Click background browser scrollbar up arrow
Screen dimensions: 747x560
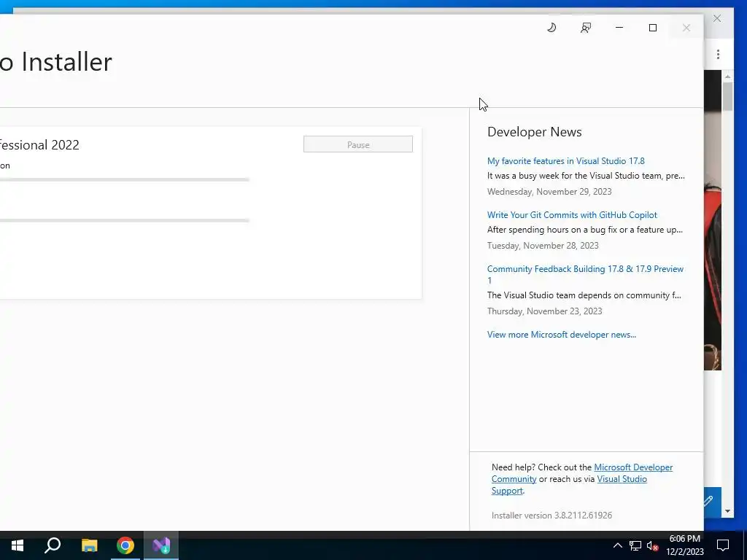pos(727,76)
